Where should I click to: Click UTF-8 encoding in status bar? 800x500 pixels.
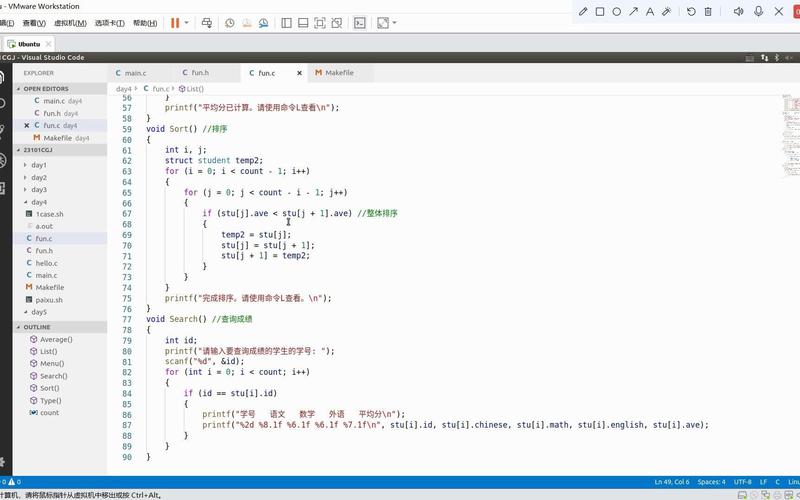point(743,482)
